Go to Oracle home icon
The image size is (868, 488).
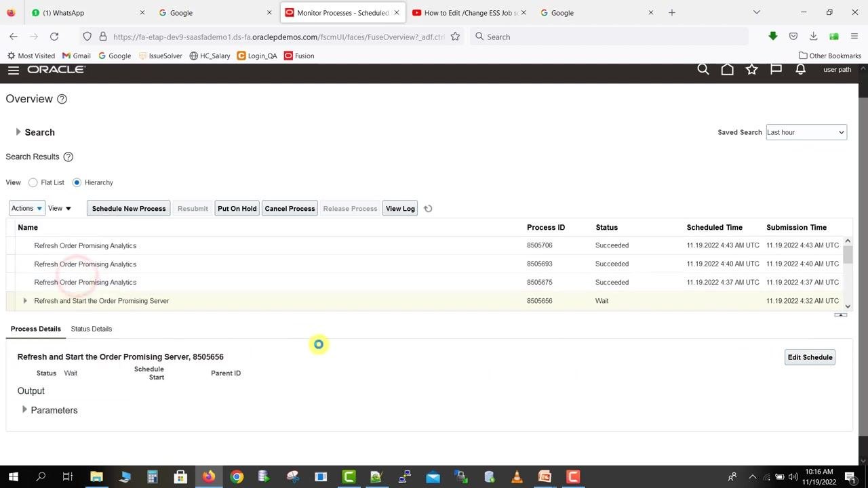(x=728, y=69)
